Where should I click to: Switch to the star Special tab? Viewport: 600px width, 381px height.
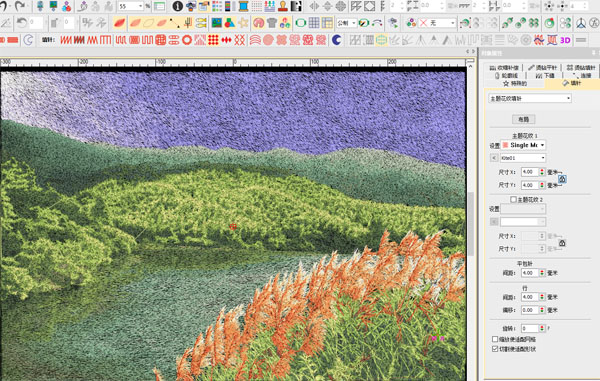click(515, 83)
